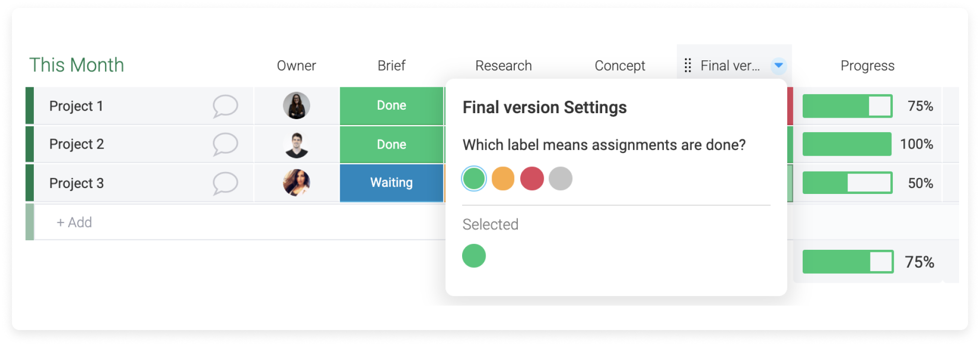Open Project 3 Brief status Waiting cell
The image size is (980, 346).
point(391,182)
